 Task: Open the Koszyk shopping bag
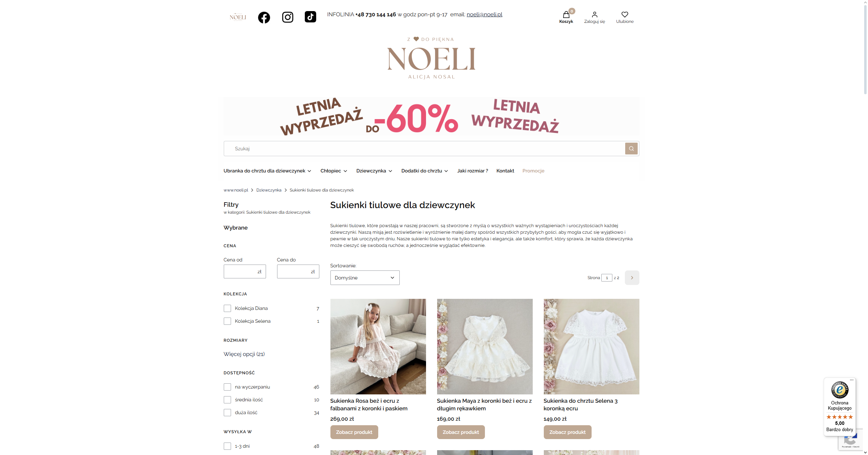pos(566,17)
